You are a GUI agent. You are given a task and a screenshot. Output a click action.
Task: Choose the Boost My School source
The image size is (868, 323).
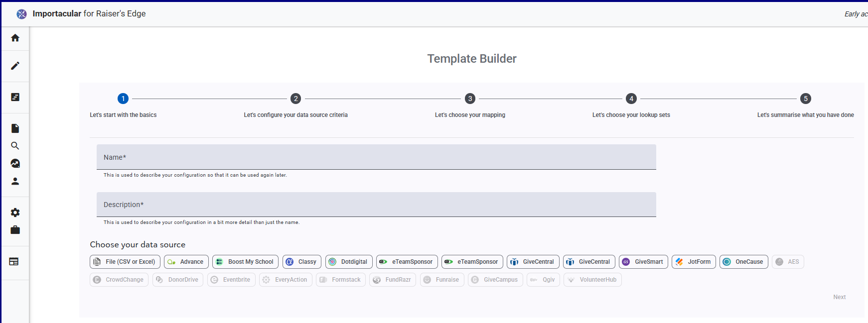coord(245,262)
